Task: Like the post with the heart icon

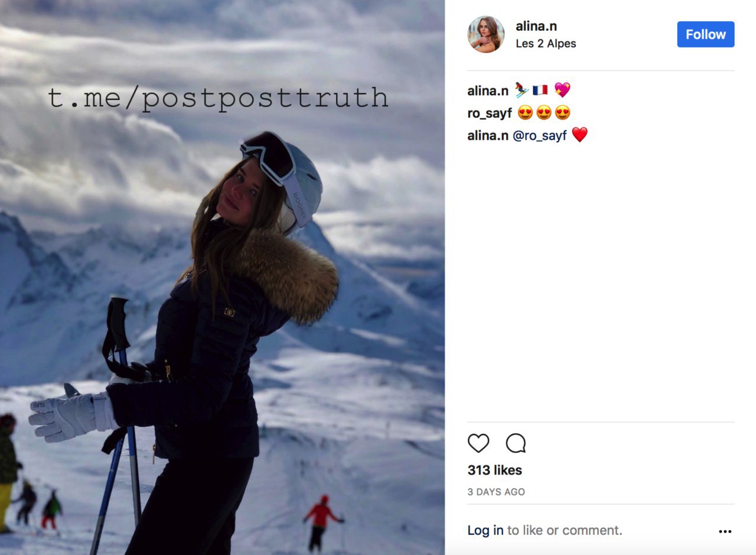Action: tap(478, 443)
